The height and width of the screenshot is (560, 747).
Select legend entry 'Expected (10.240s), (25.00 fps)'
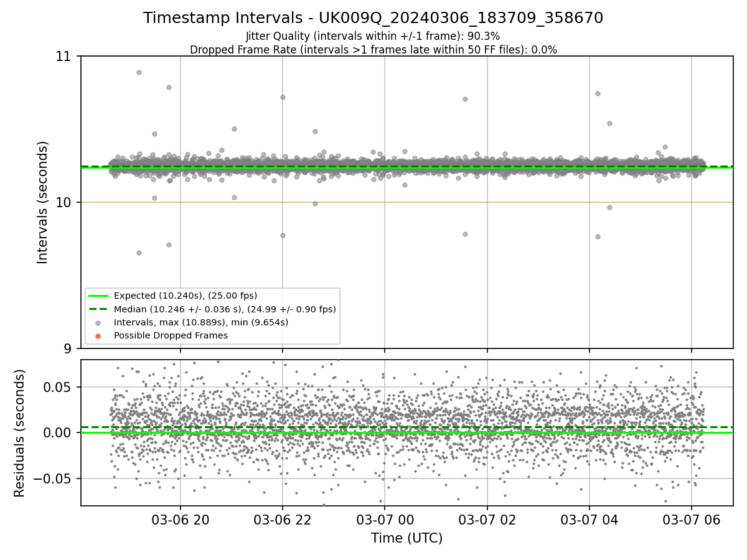click(186, 296)
